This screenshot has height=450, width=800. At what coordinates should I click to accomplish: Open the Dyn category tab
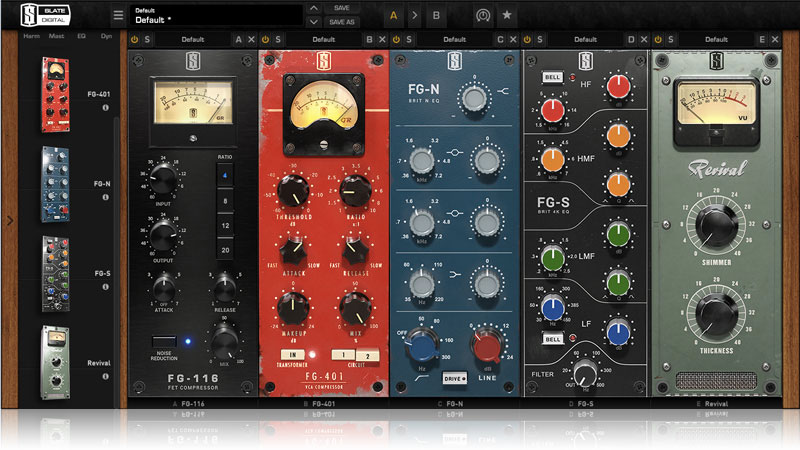(x=107, y=39)
